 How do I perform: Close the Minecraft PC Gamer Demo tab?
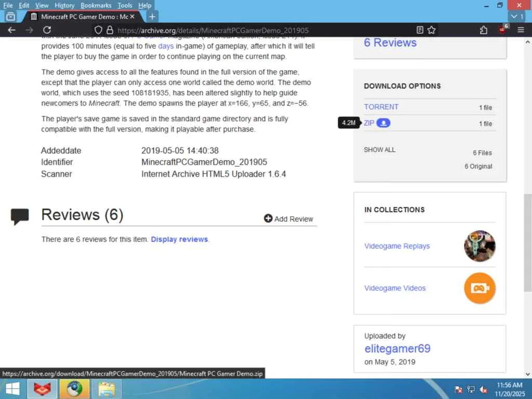point(132,16)
